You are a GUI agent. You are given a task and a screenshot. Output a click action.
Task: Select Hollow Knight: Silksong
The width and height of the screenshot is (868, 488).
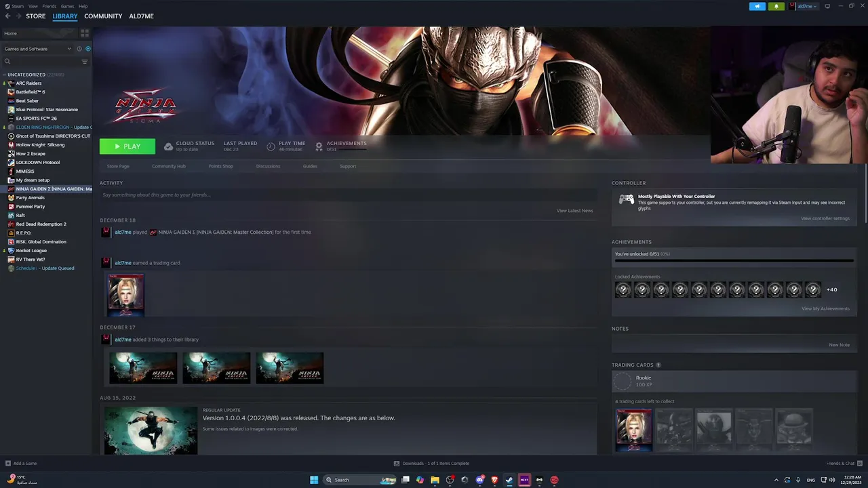[40, 145]
